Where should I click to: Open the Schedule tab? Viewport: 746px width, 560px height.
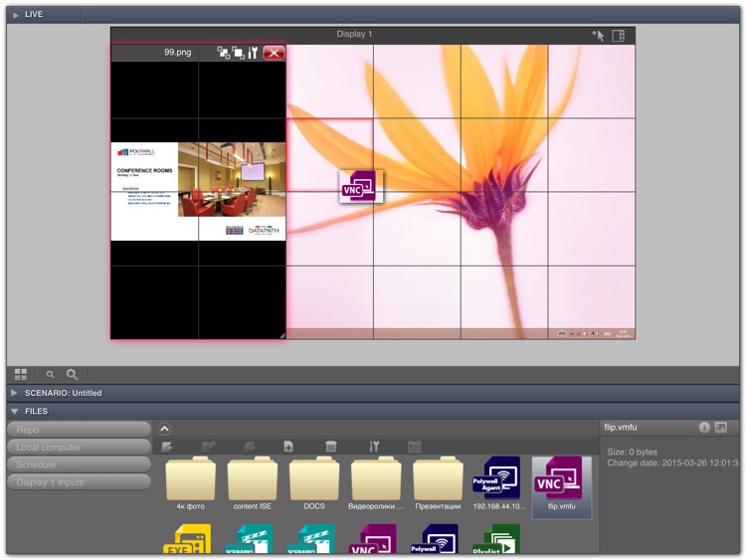tap(79, 465)
